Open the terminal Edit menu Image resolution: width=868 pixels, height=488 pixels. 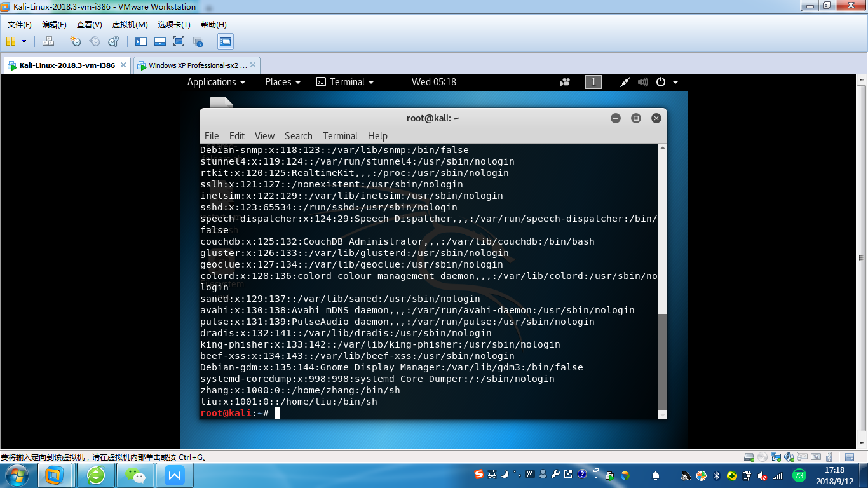click(x=237, y=136)
